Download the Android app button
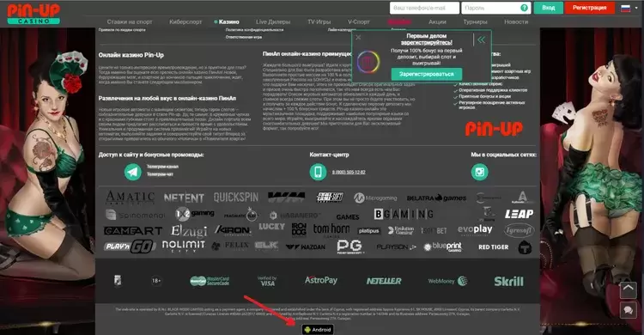The image size is (644, 335). (318, 330)
